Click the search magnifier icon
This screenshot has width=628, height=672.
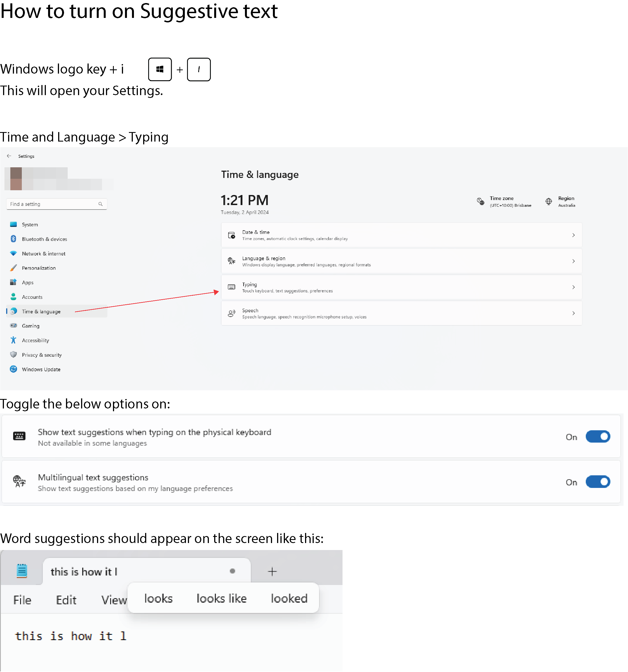pos(100,204)
